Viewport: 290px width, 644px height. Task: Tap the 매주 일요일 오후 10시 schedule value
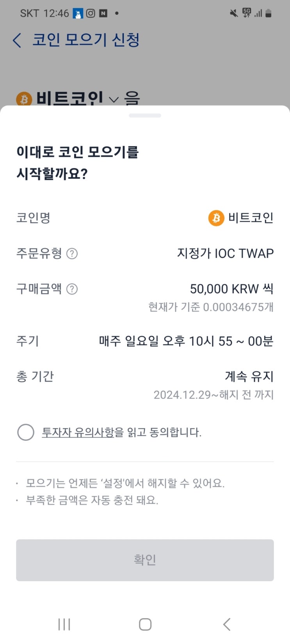coord(186,341)
